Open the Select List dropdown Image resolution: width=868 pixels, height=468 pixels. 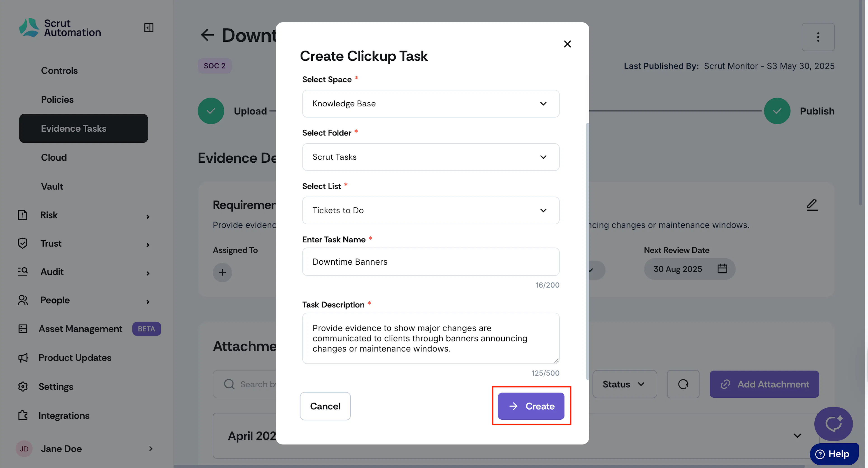[431, 210]
